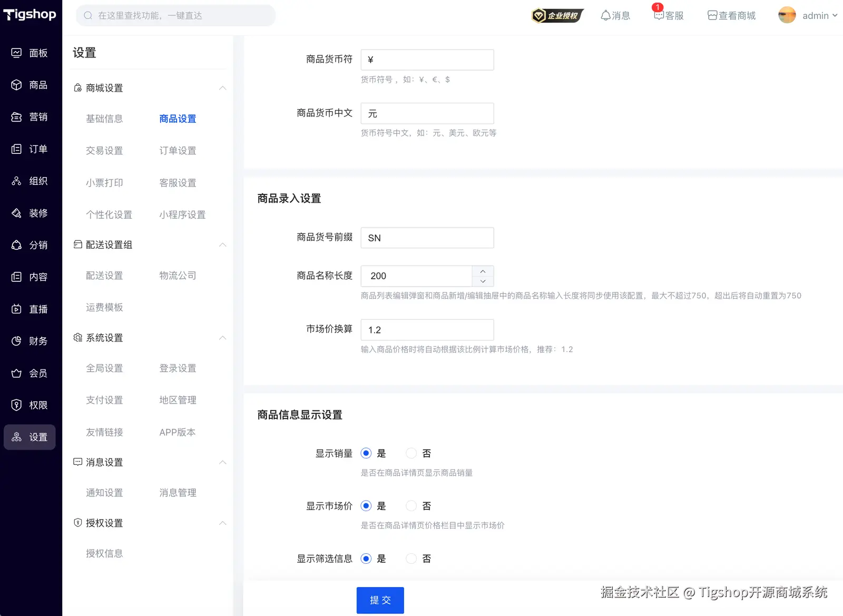Click the 查看商城 storefront icon
Image resolution: width=843 pixels, height=616 pixels.
point(712,16)
